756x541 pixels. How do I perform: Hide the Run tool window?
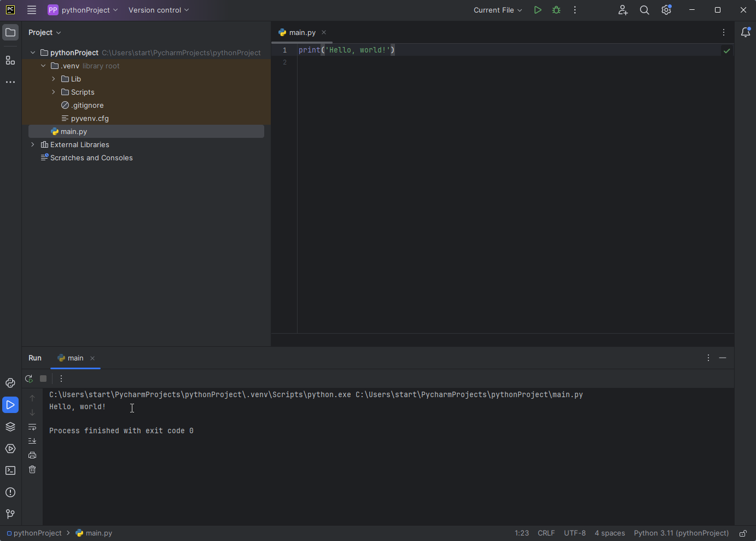click(723, 358)
